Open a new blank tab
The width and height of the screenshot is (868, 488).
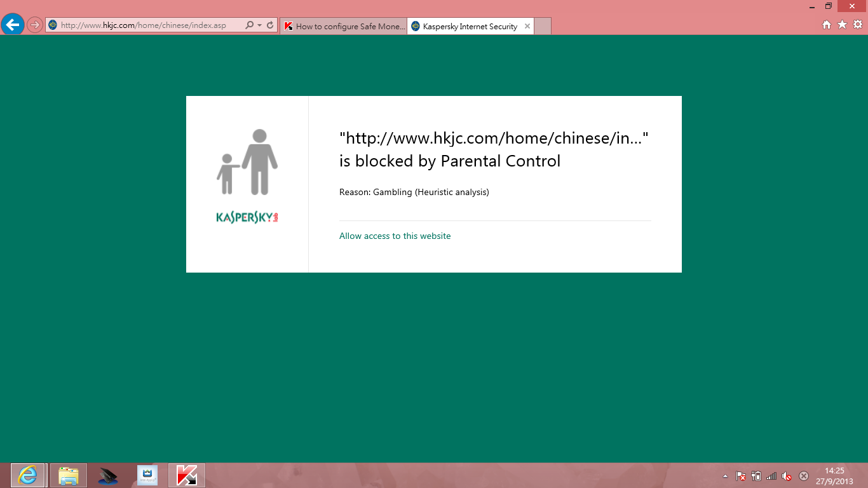[x=543, y=26]
